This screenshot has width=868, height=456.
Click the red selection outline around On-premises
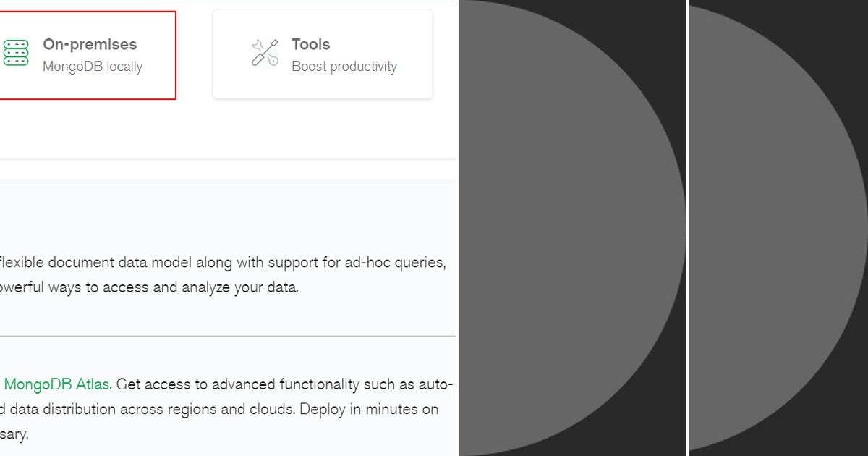177,54
